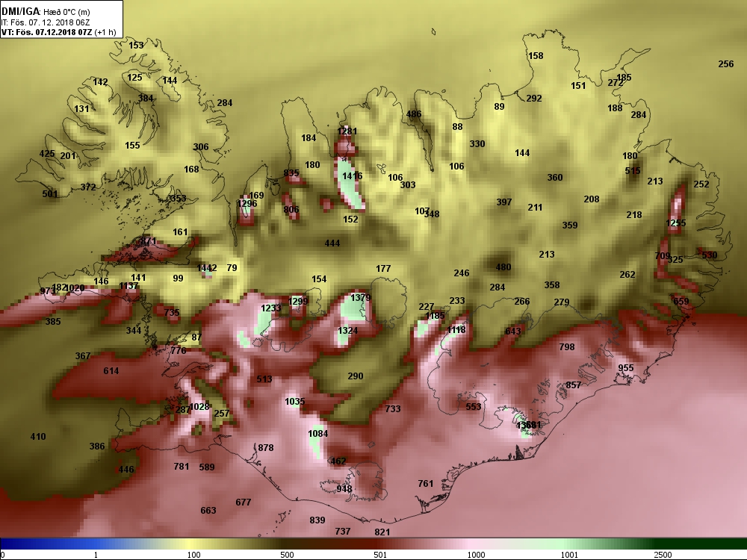747x560 pixels.
Task: Click the map value 1296
Action: 247,204
